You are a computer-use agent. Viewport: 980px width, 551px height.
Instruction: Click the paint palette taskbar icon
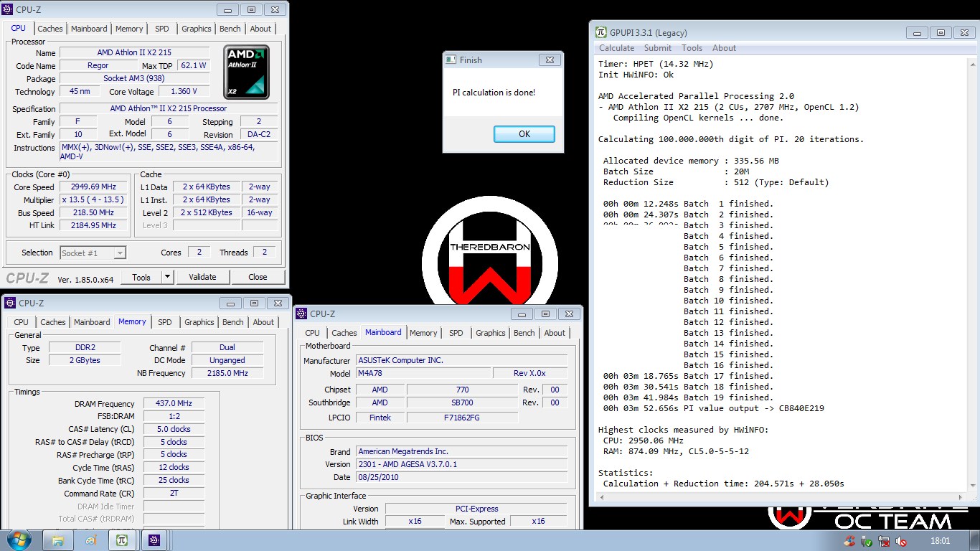coord(90,540)
